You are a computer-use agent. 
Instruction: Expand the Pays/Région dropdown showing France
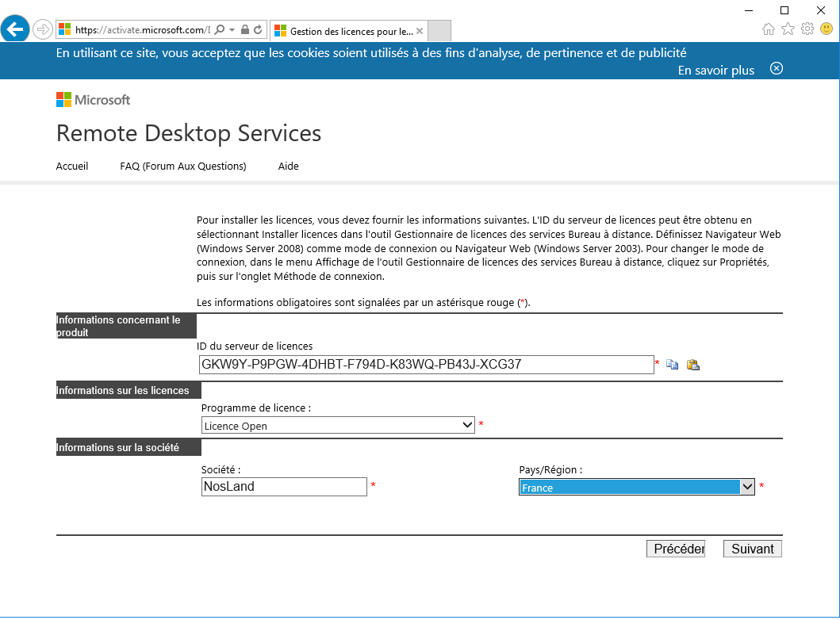[x=636, y=488]
